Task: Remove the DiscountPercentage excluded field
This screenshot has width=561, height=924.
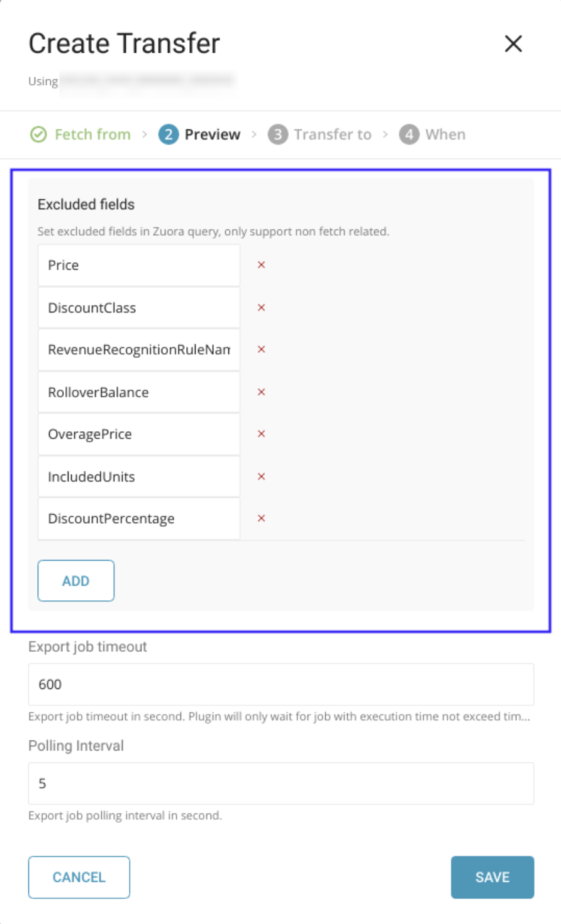Action: pyautogui.click(x=261, y=519)
